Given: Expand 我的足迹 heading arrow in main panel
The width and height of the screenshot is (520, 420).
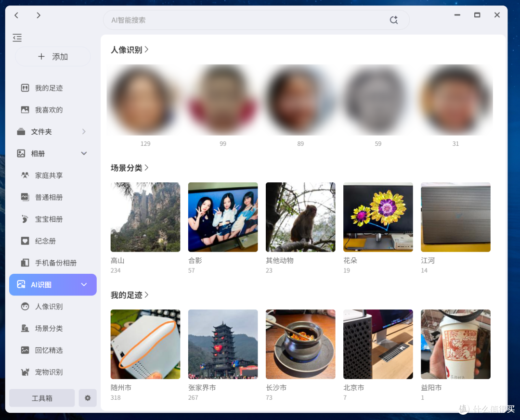Looking at the screenshot, I should (146, 295).
